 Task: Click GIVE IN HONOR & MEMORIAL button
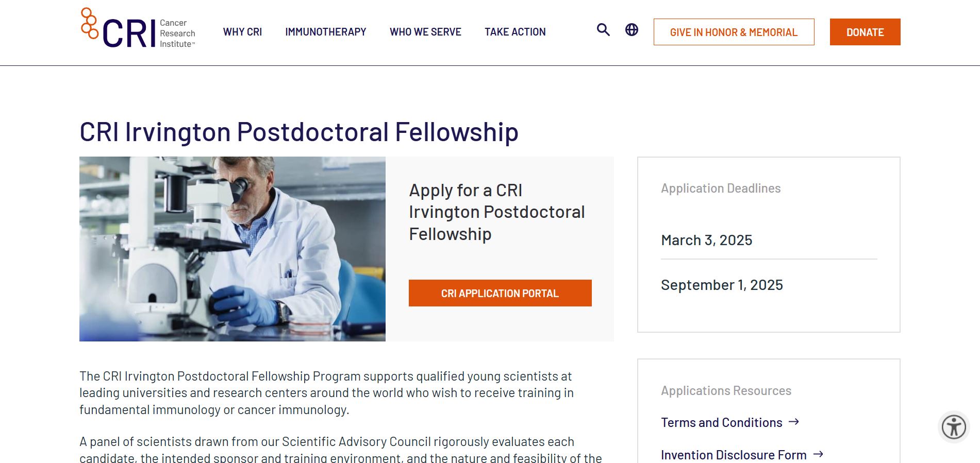[734, 32]
